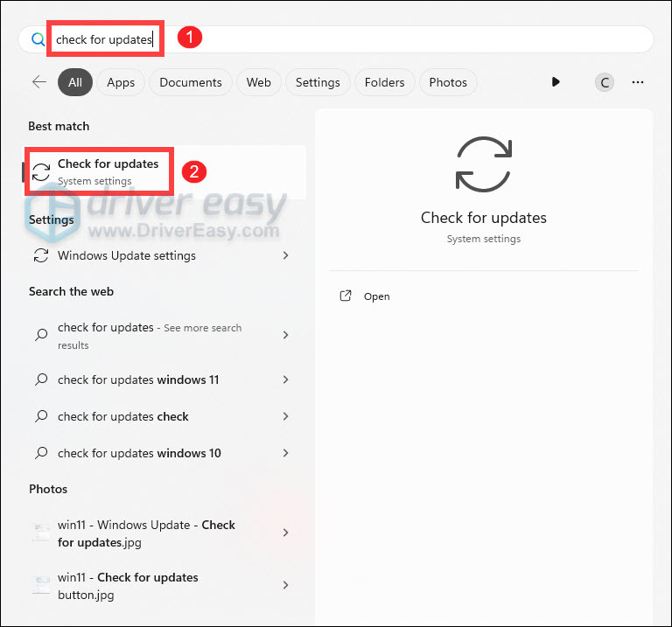
Task: Open the three-dot options menu
Action: point(638,82)
